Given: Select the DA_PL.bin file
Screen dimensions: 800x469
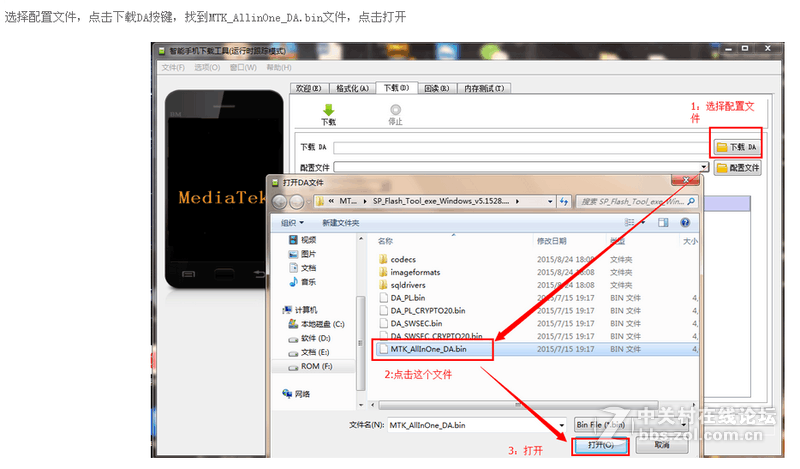Looking at the screenshot, I should 403,298.
